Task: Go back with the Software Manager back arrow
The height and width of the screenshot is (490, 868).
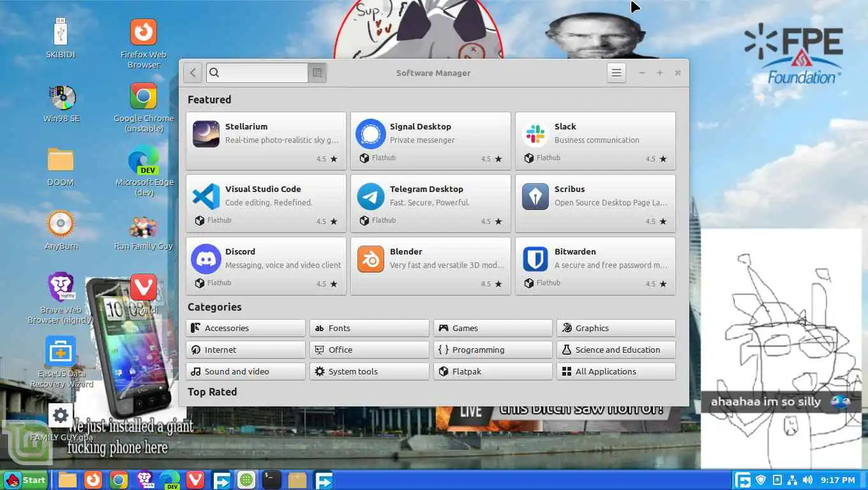Action: 193,73
